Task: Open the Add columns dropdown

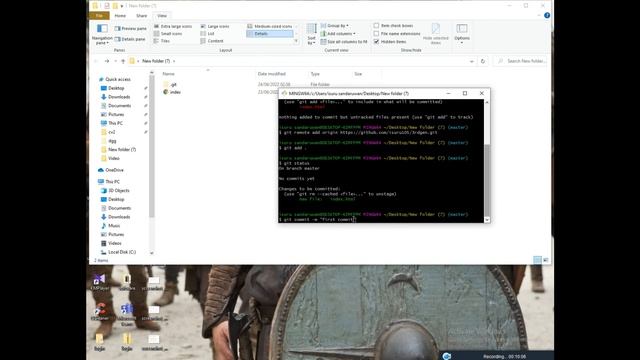Action: (338, 34)
